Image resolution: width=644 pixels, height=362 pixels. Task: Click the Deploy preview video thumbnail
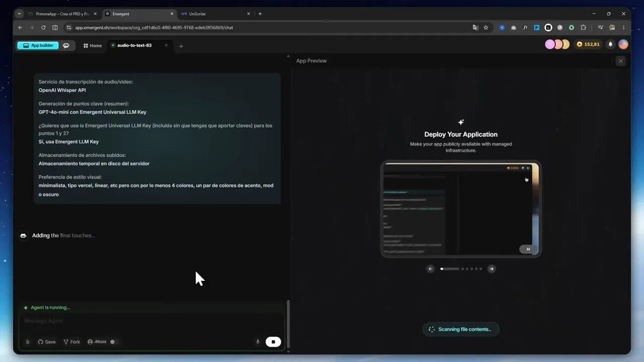click(460, 209)
